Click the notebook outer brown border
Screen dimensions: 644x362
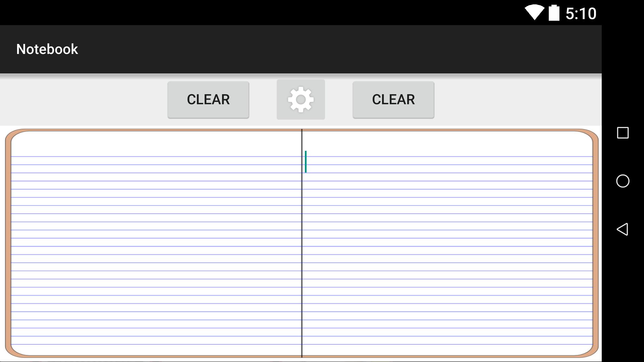click(x=7, y=241)
